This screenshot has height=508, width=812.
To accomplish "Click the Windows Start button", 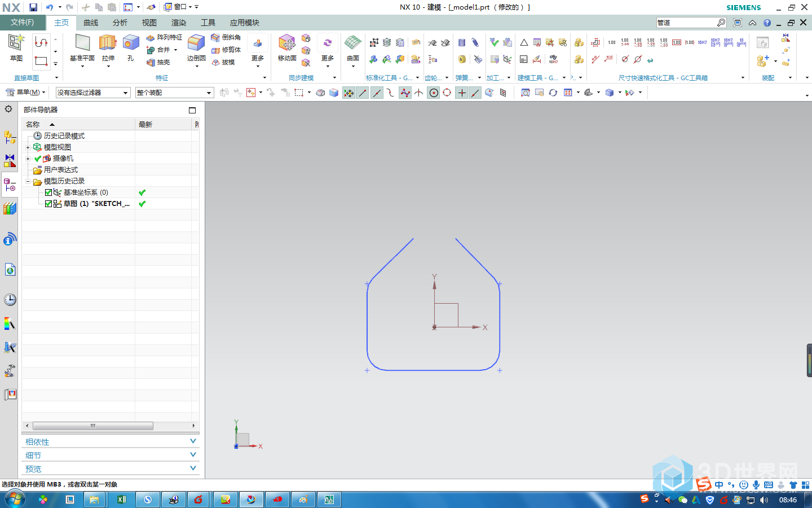I will click(15, 500).
